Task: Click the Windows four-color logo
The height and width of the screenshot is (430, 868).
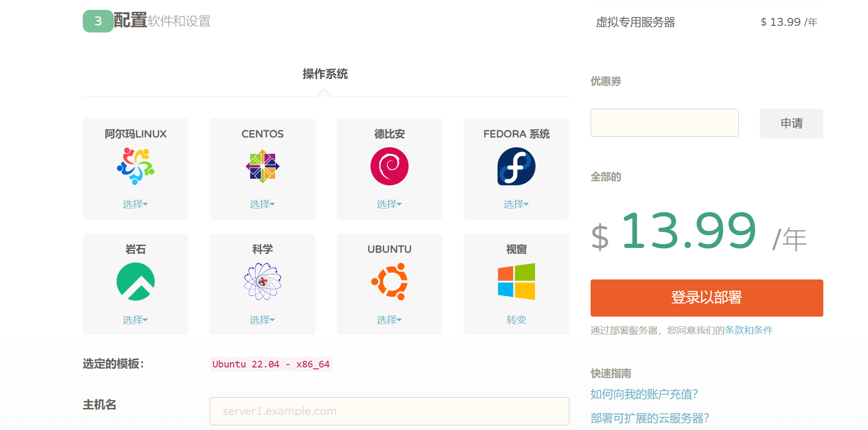Action: [x=516, y=282]
